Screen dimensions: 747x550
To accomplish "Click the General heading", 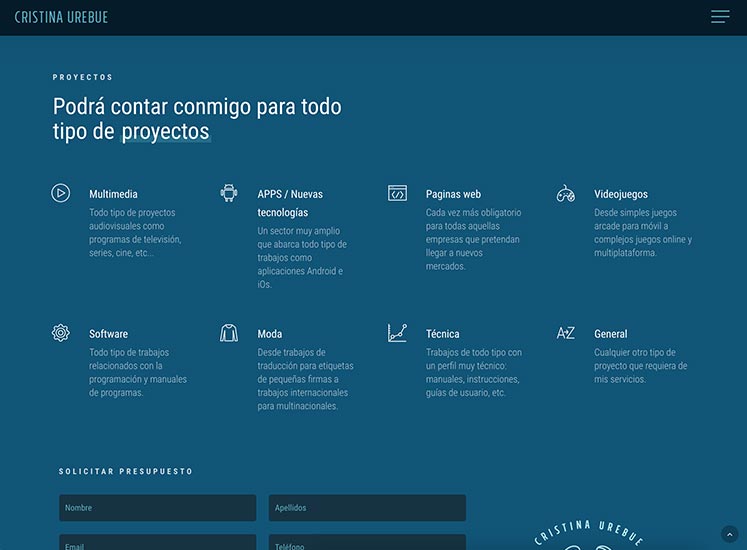I will (x=611, y=334).
